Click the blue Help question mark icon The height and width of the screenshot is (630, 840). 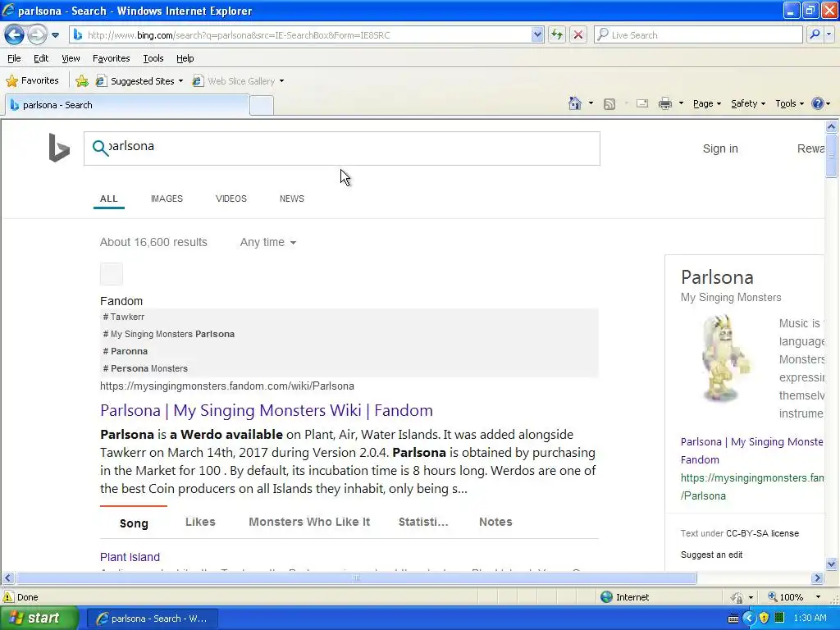click(818, 103)
